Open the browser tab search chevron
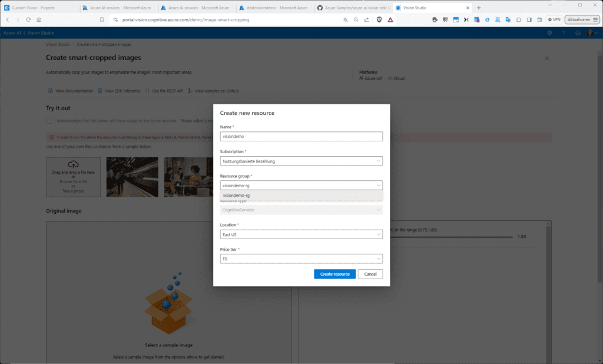603x364 pixels. click(550, 5)
